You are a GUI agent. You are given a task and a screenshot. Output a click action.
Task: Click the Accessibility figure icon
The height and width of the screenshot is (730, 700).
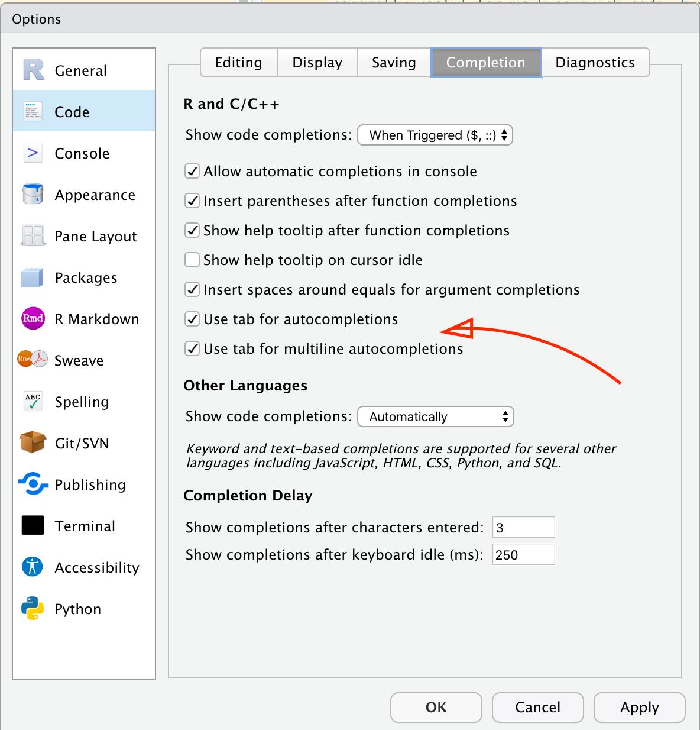(x=33, y=567)
